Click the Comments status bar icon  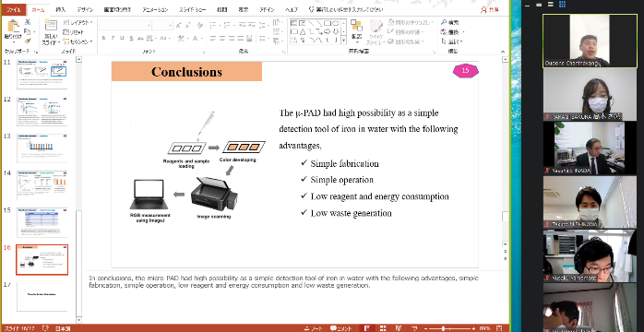point(341,328)
